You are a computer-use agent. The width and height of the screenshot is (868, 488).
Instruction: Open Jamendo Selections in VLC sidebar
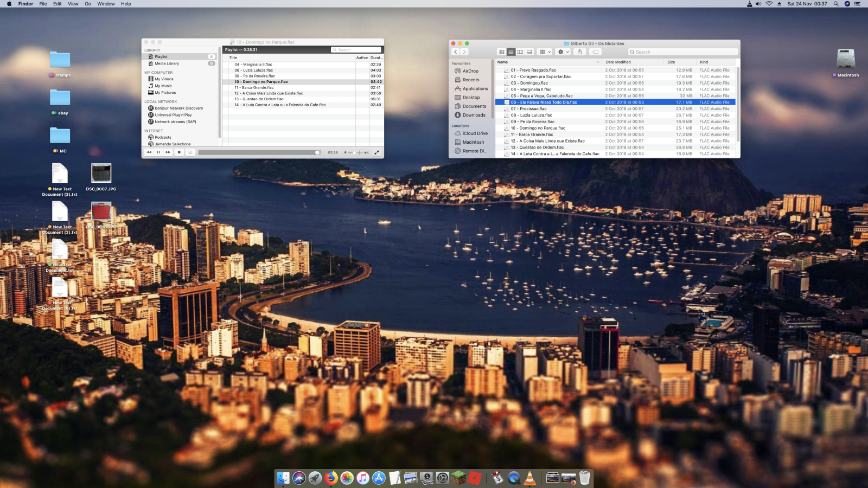[173, 144]
